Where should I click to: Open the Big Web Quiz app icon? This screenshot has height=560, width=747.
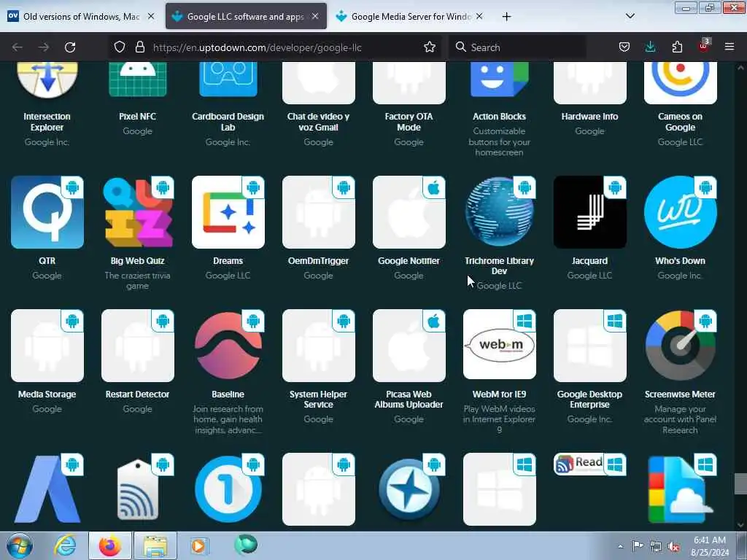[x=138, y=212]
